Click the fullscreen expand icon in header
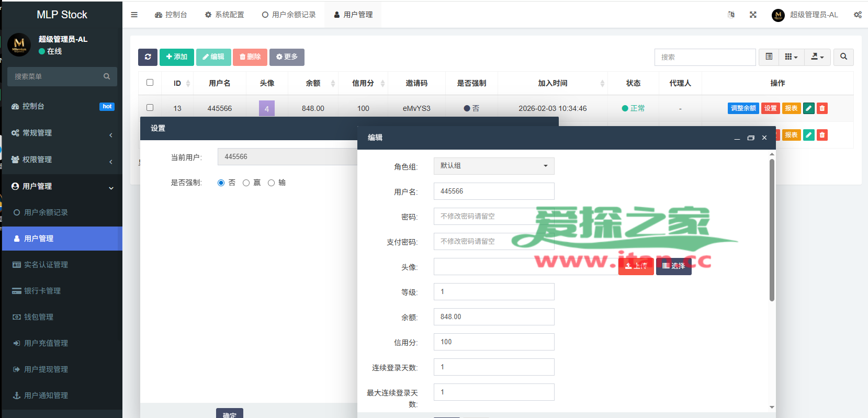 753,15
